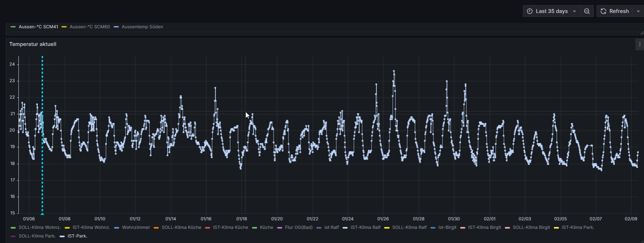Image resolution: width=644 pixels, height=243 pixels.
Task: Open the Temperatur aktuell panel menu dots
Action: point(640,44)
